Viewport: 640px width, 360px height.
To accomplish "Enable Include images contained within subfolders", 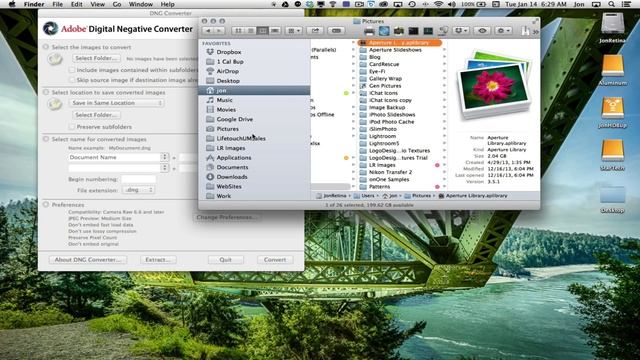I will [72, 70].
